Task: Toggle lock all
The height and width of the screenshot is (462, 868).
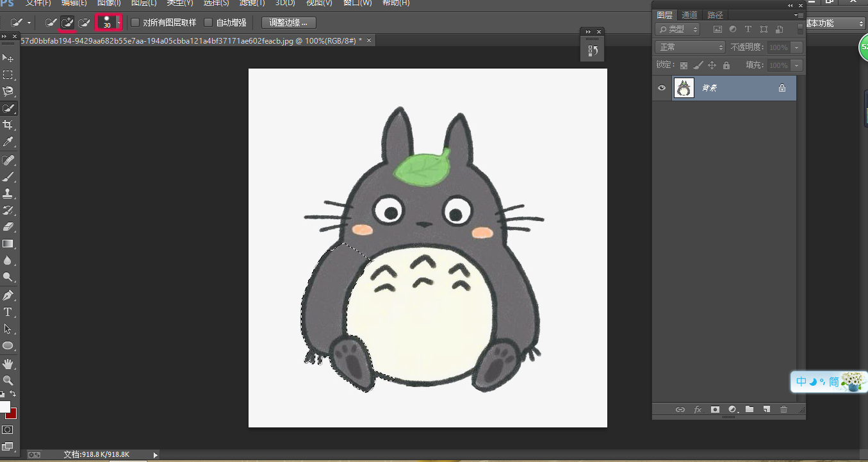Action: pos(726,65)
